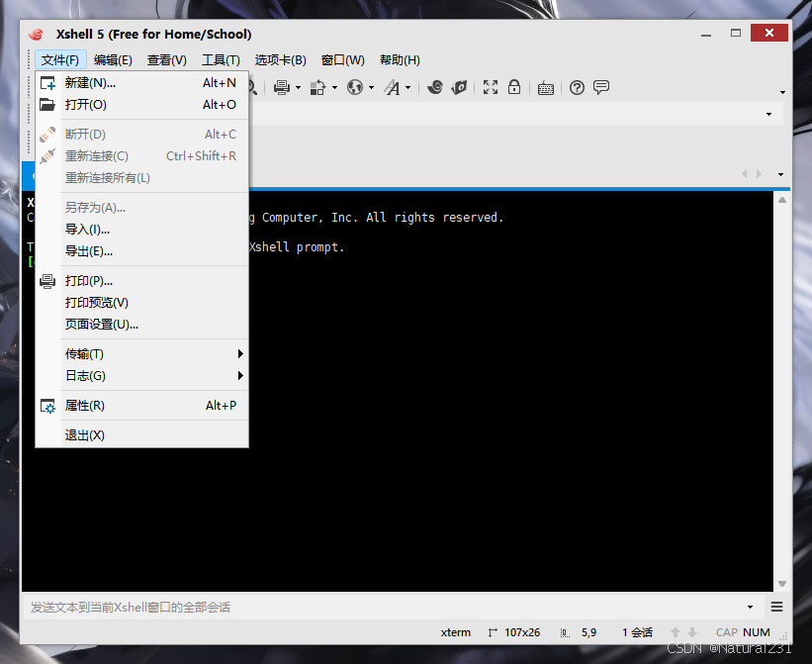
Task: Select 导出(E)... from File menu
Action: (x=141, y=251)
